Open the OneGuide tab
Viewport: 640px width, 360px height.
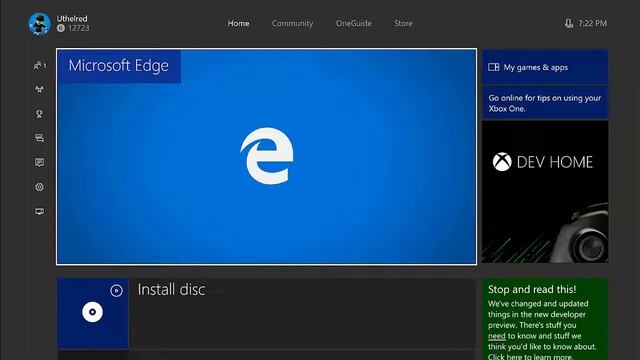(x=353, y=23)
